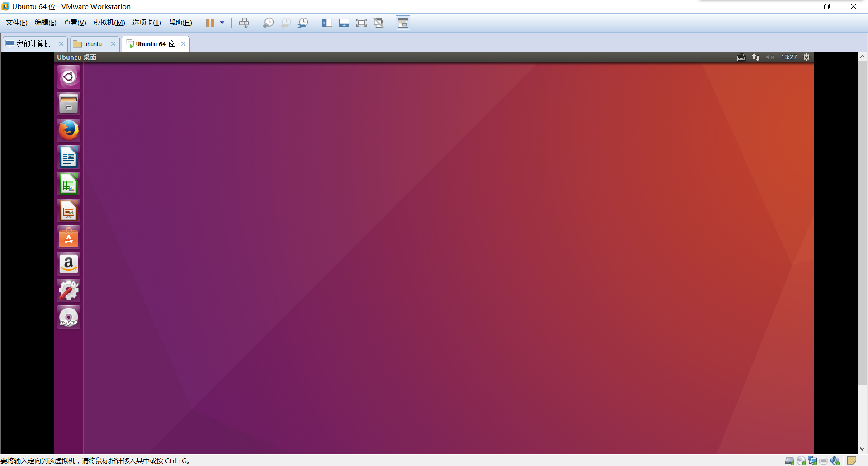
Task: Open the Amazon launcher icon
Action: [69, 264]
